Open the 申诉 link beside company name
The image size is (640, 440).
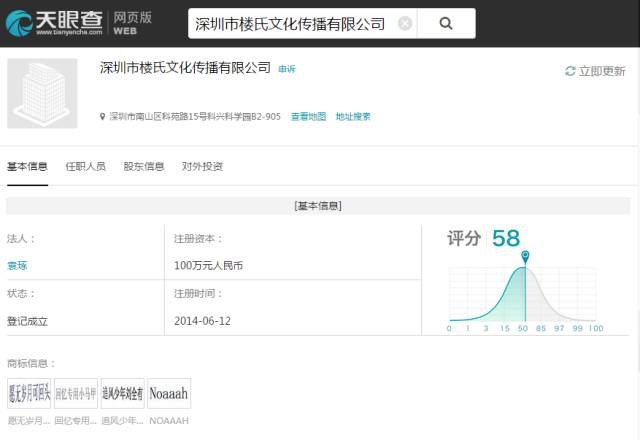[287, 69]
